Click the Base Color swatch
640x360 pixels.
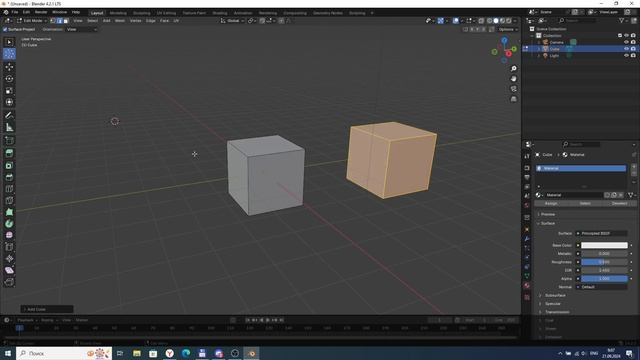[x=604, y=245]
